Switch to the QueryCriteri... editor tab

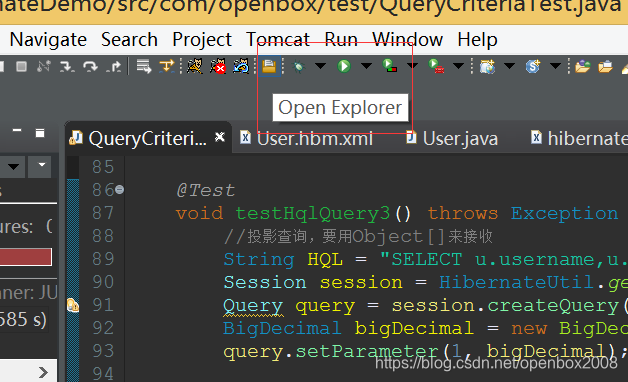(x=147, y=139)
